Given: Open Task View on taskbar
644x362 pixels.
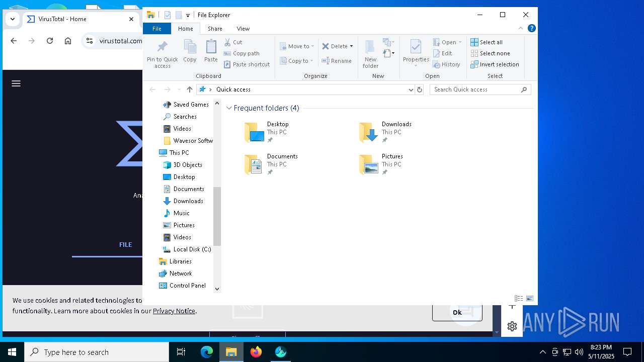Looking at the screenshot, I should [181, 352].
